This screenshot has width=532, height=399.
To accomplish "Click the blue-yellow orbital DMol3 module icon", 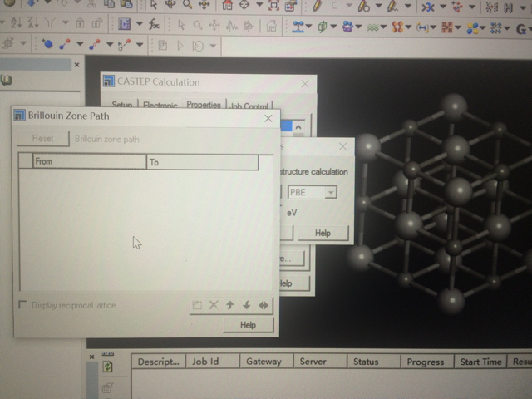I will (x=472, y=28).
